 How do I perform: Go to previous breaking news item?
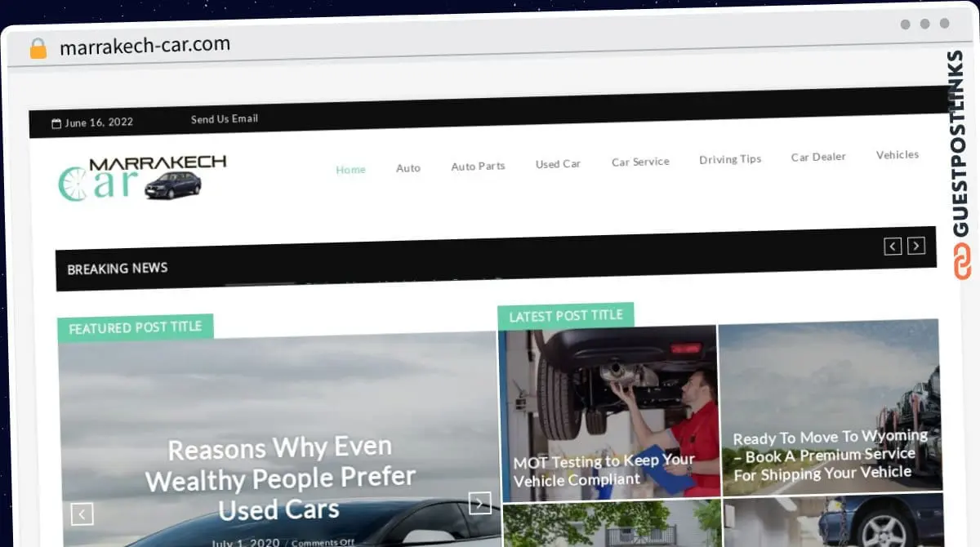[893, 246]
